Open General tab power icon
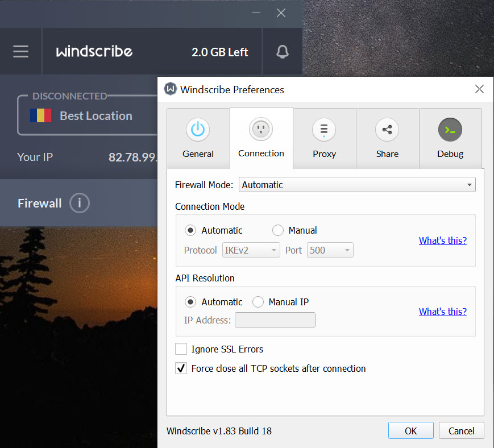The width and height of the screenshot is (494, 448). 198,130
